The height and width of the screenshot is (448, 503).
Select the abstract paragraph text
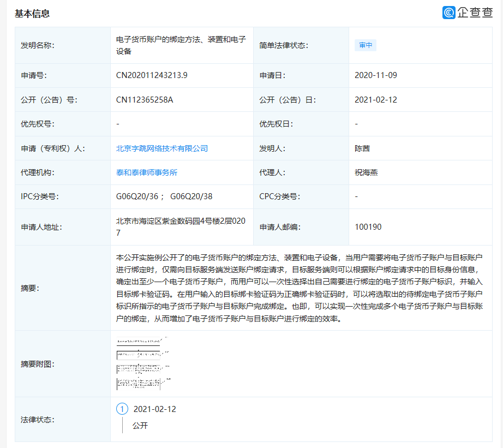[300, 288]
